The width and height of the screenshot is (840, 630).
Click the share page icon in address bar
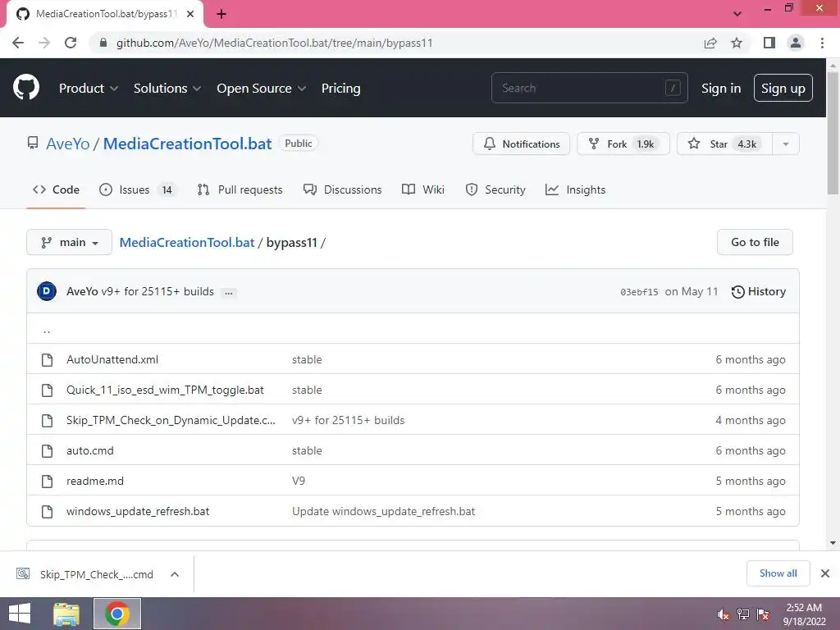710,43
